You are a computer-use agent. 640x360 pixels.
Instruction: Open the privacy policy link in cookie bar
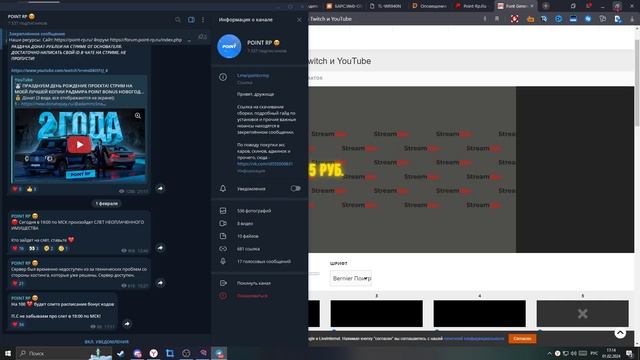tap(474, 338)
